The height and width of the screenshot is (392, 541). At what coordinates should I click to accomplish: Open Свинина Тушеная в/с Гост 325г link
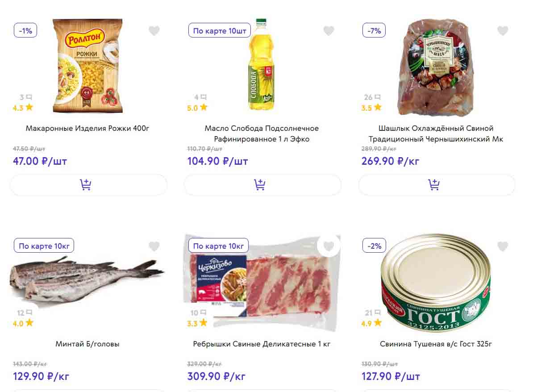tap(436, 344)
